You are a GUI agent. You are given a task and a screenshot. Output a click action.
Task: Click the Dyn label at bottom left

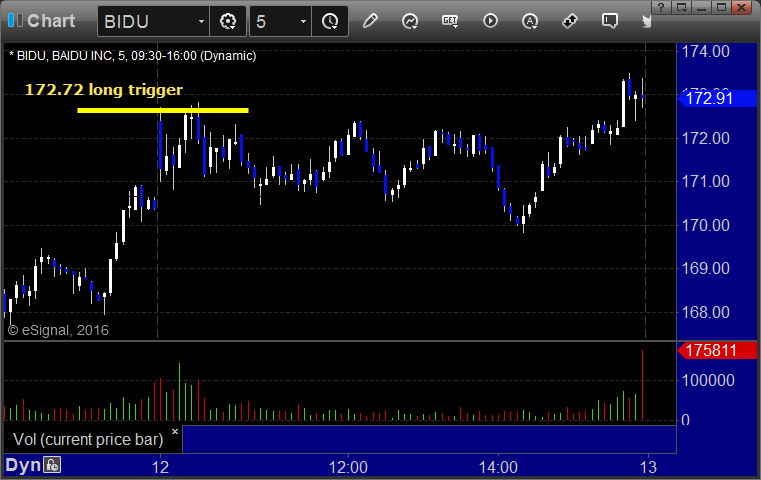[x=23, y=465]
